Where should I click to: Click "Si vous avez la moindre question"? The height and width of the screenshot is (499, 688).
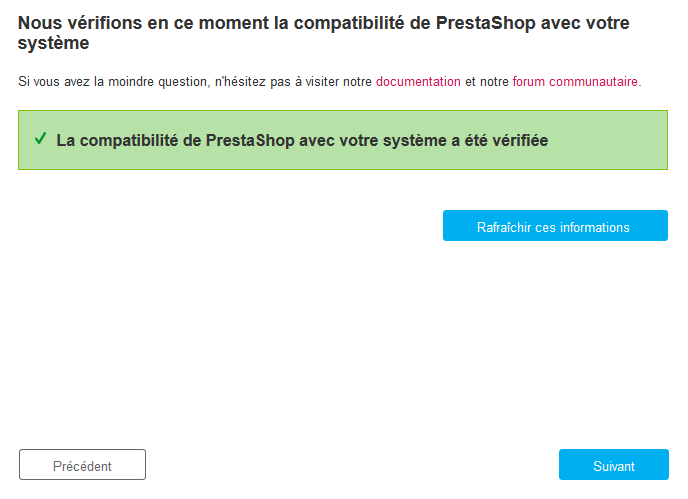(x=114, y=82)
